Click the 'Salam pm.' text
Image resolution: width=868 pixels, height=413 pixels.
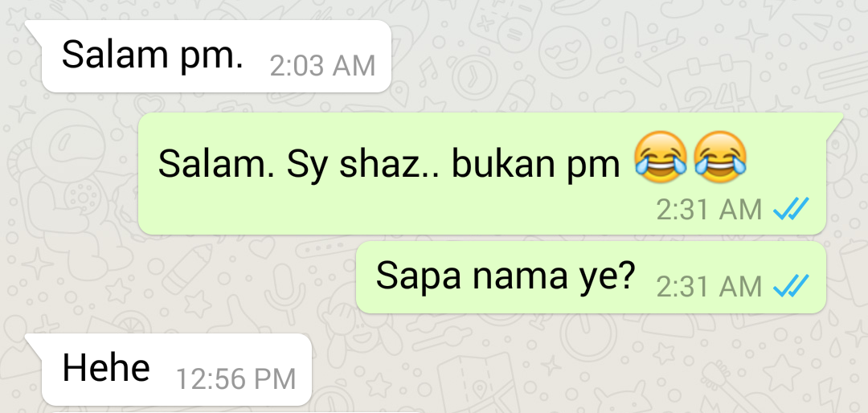click(x=153, y=55)
